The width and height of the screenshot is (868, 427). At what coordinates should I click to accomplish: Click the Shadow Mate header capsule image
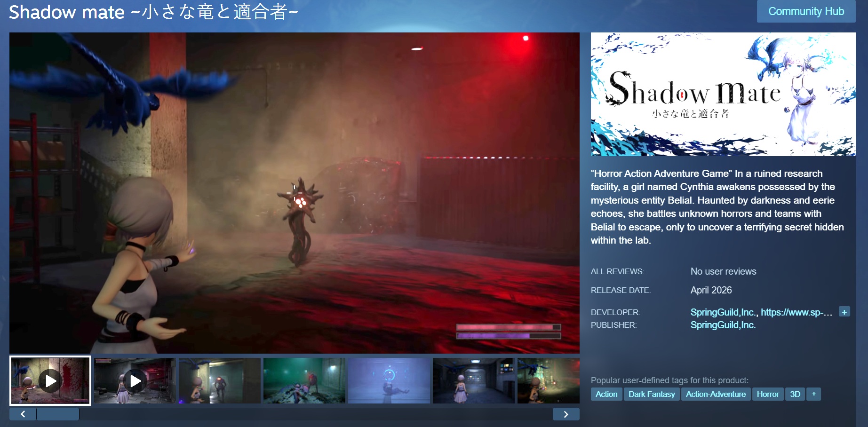723,94
